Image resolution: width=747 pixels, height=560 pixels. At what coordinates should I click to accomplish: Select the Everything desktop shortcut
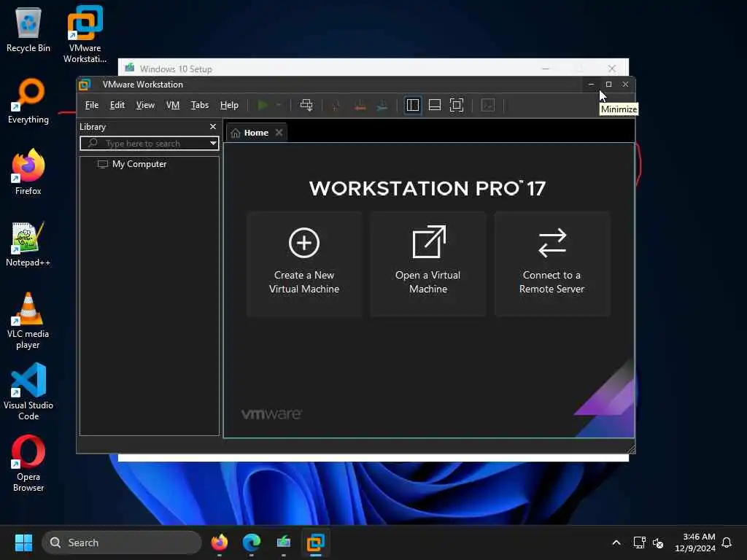tap(28, 101)
